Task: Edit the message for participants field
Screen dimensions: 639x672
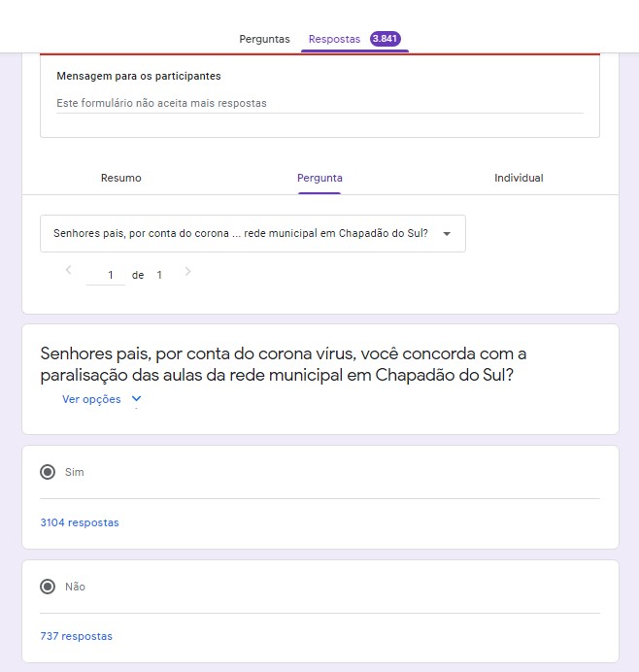Action: pyautogui.click(x=319, y=103)
